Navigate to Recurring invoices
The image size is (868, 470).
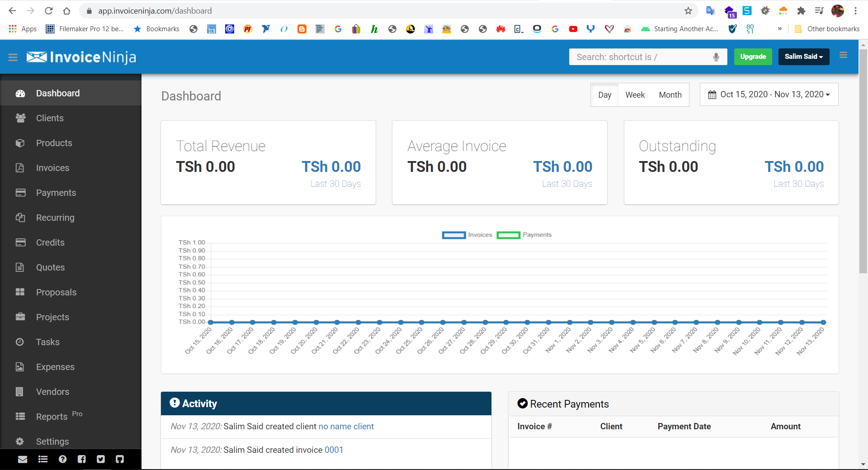pyautogui.click(x=56, y=218)
